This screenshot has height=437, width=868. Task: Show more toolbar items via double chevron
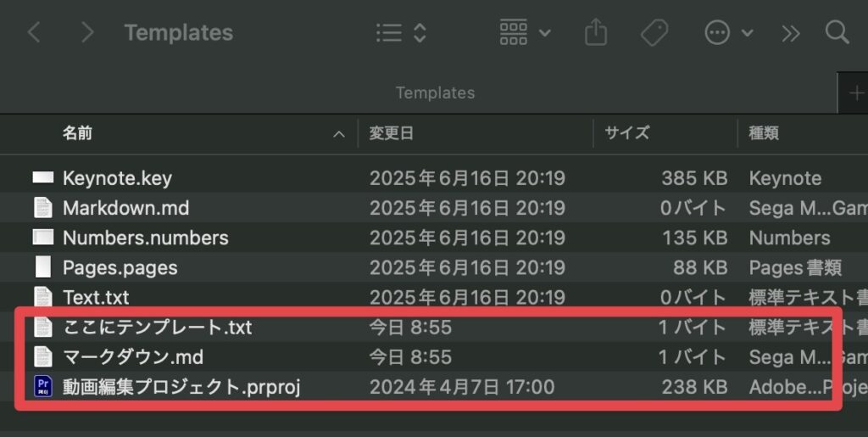[x=791, y=34]
